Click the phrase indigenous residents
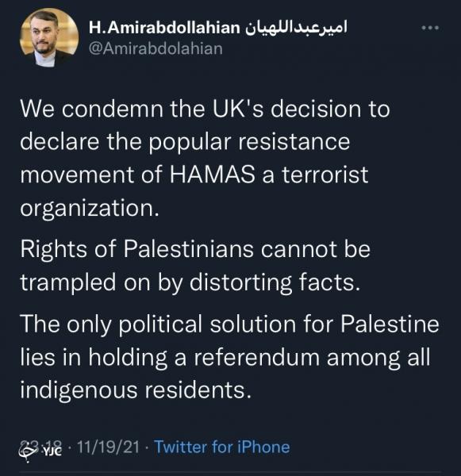The width and height of the screenshot is (461, 476). pyautogui.click(x=136, y=390)
